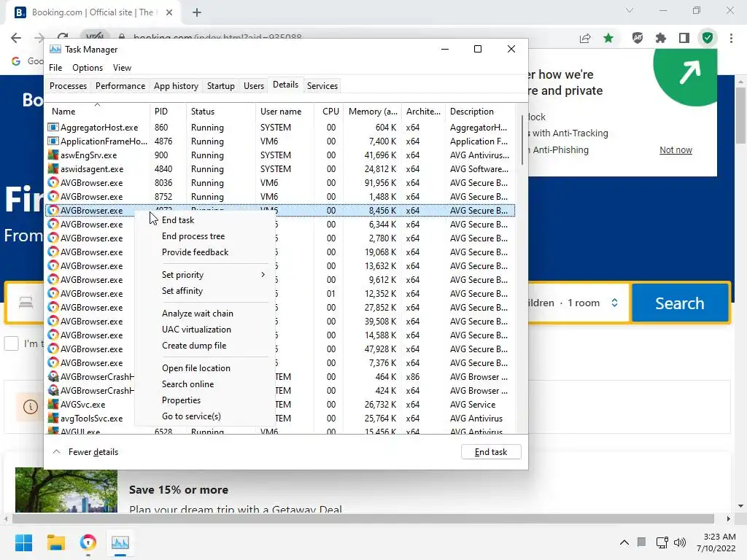The image size is (747, 560).
Task: Select Provide feedback in context menu
Action: point(205,252)
